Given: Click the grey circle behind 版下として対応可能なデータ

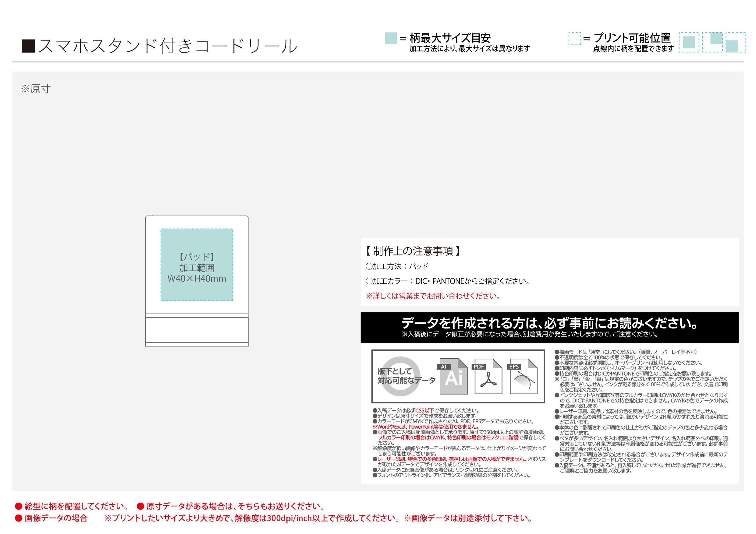Looking at the screenshot, I should click(400, 376).
